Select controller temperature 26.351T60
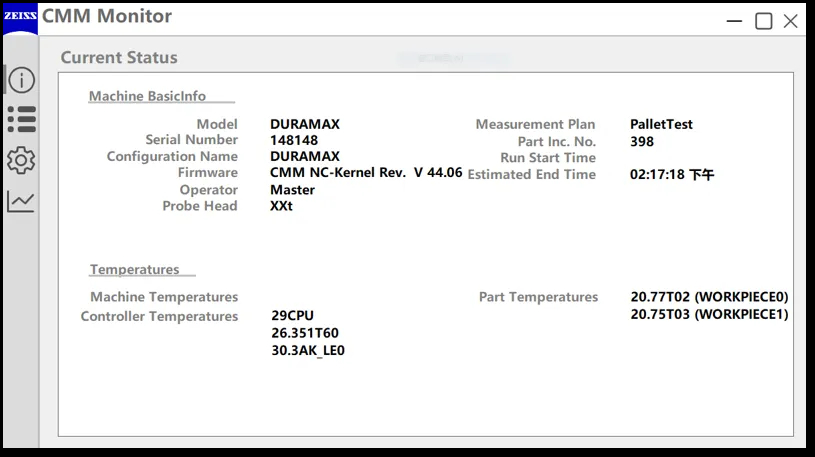 305,333
